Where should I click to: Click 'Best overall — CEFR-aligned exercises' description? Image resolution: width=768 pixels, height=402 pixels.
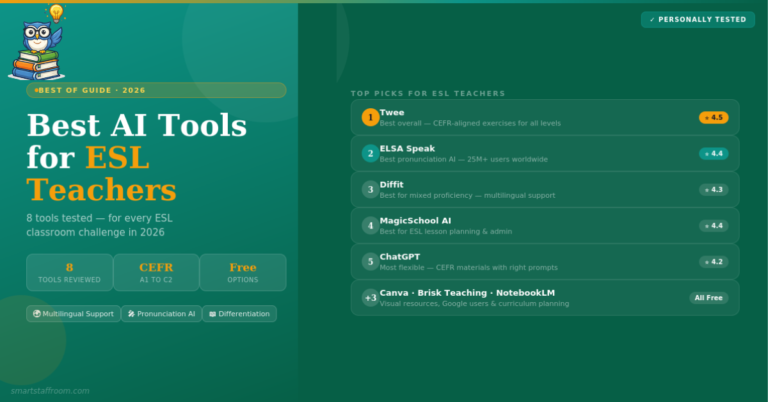470,123
